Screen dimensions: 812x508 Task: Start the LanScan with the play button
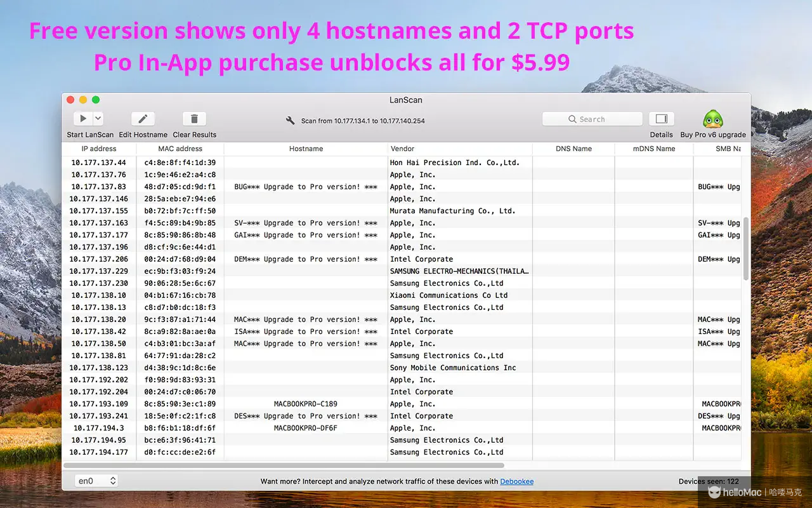(83, 119)
